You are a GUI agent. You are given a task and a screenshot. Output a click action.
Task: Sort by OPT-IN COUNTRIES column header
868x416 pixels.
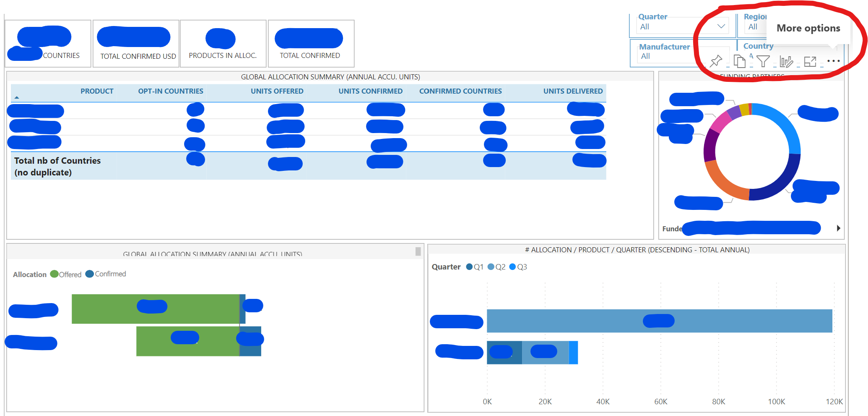171,91
